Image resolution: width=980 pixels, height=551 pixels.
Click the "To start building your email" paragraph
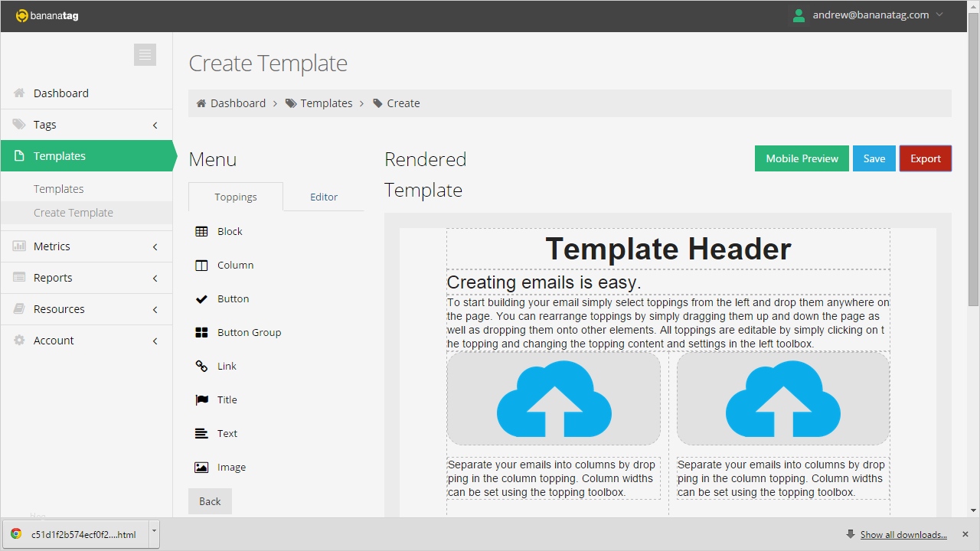tap(668, 323)
